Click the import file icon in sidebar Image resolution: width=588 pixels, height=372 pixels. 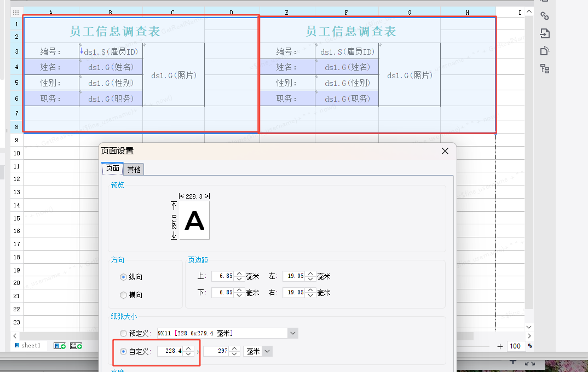[544, 33]
